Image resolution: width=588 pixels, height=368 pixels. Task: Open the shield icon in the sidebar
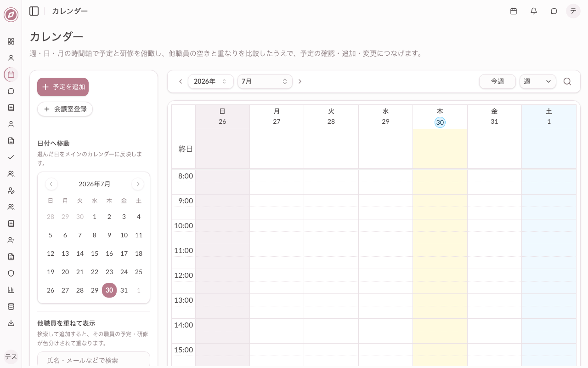[x=11, y=273]
